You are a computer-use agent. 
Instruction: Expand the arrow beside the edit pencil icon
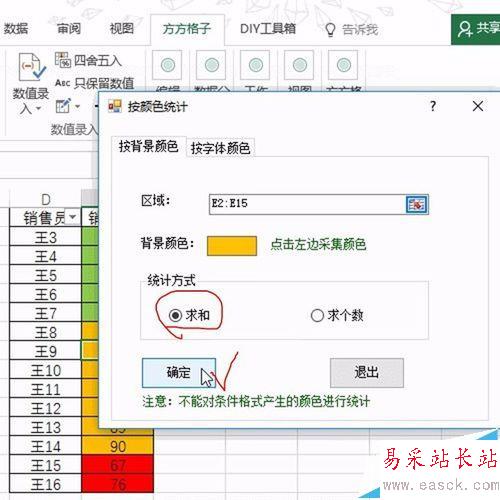click(78, 107)
